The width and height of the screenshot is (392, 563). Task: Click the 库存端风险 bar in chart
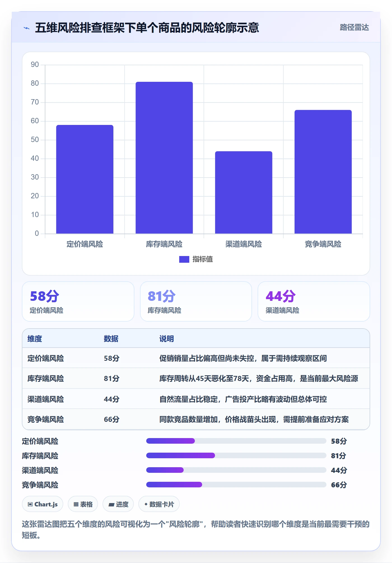click(x=164, y=158)
